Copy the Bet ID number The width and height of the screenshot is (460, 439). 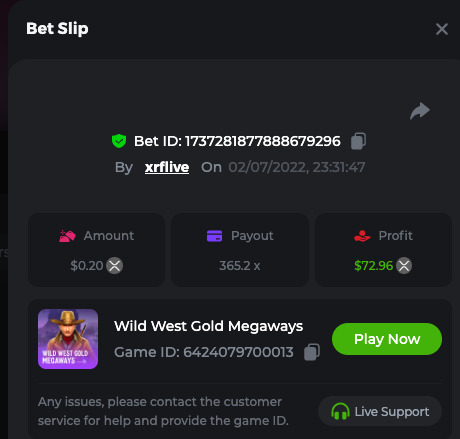[358, 141]
